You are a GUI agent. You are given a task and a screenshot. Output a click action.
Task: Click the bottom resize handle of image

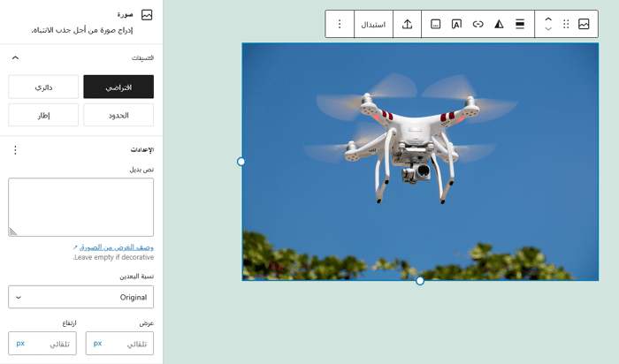(420, 281)
